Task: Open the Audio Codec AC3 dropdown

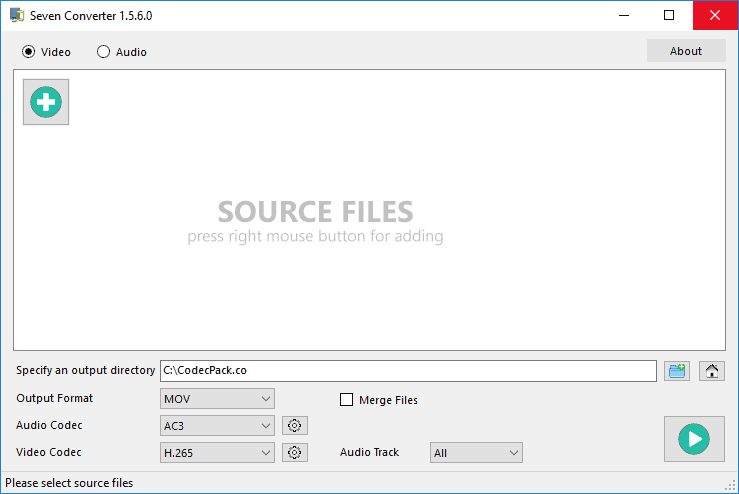Action: tap(217, 426)
